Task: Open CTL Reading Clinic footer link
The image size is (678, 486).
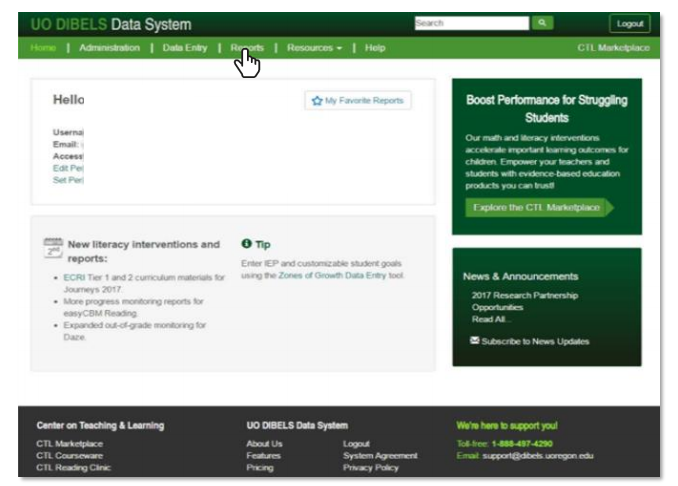Action: point(74,467)
